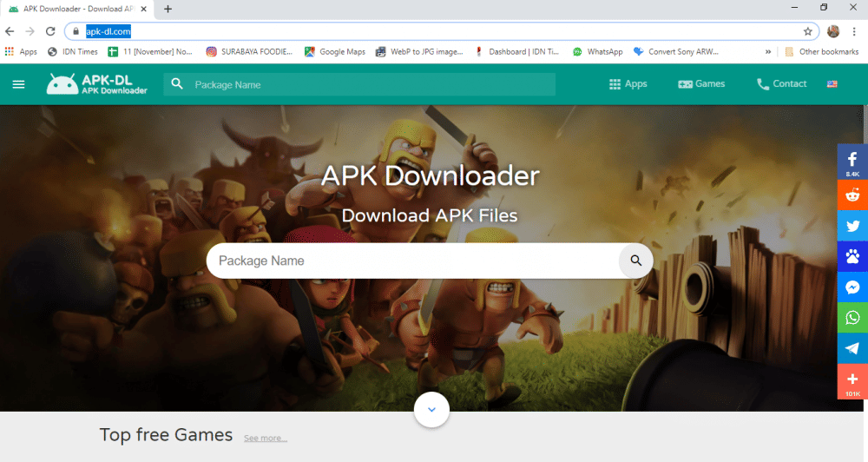
Task: Open IDN Times bookmark
Action: tap(73, 51)
